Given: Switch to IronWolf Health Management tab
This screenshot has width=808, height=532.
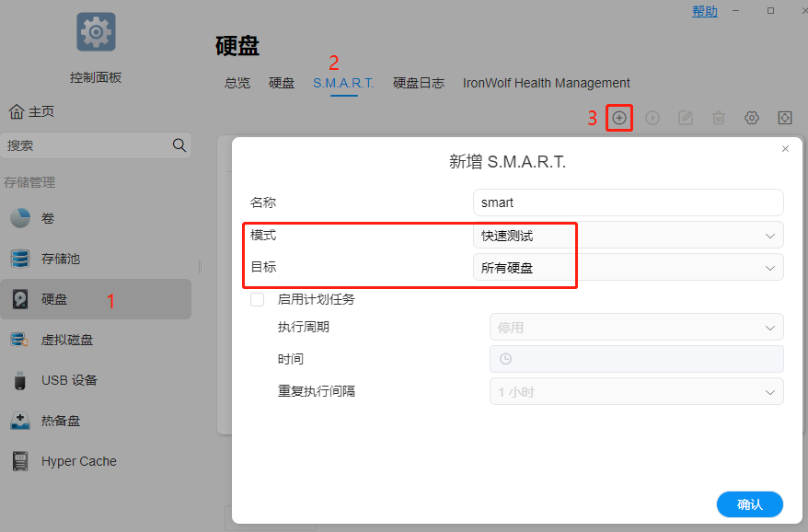Looking at the screenshot, I should click(547, 83).
